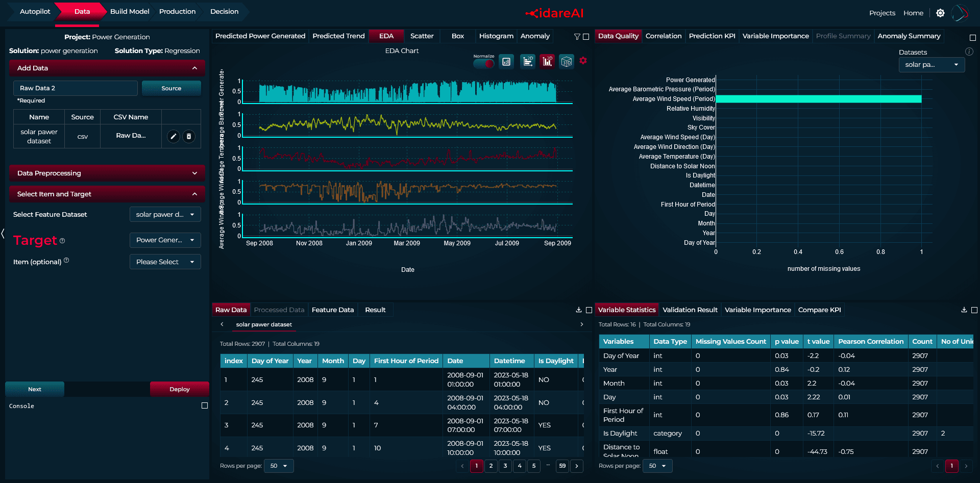Open the Datasets dropdown solar pa...
The width and height of the screenshot is (980, 483).
pyautogui.click(x=932, y=65)
